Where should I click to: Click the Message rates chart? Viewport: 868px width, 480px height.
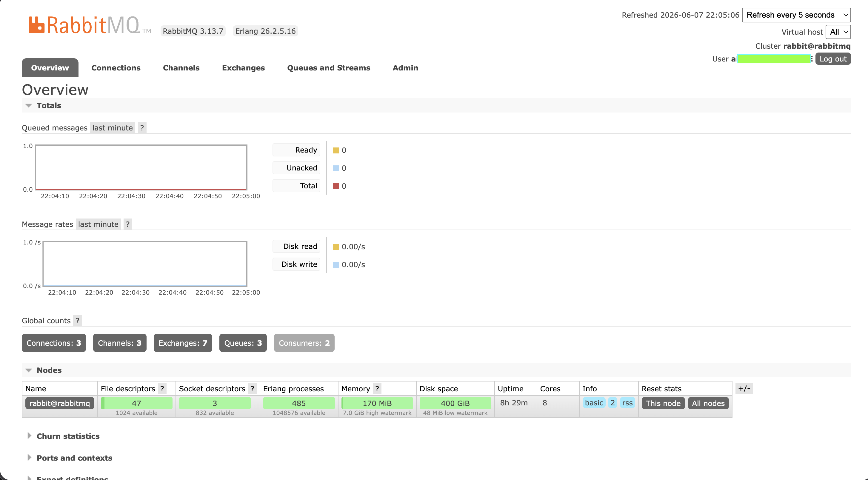point(145,264)
